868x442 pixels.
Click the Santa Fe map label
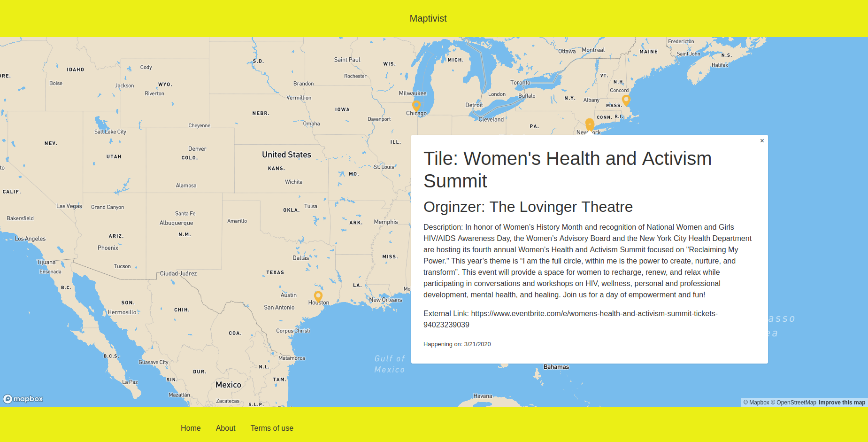point(185,214)
